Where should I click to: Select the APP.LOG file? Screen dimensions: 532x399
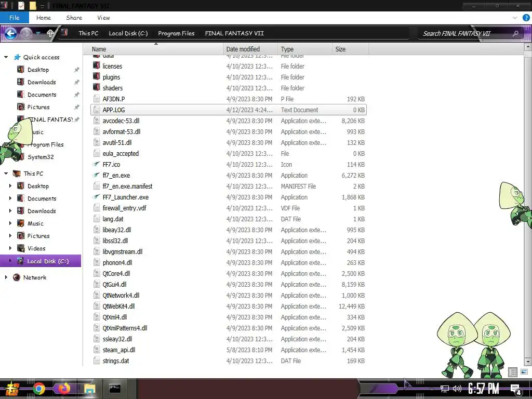pos(229,110)
